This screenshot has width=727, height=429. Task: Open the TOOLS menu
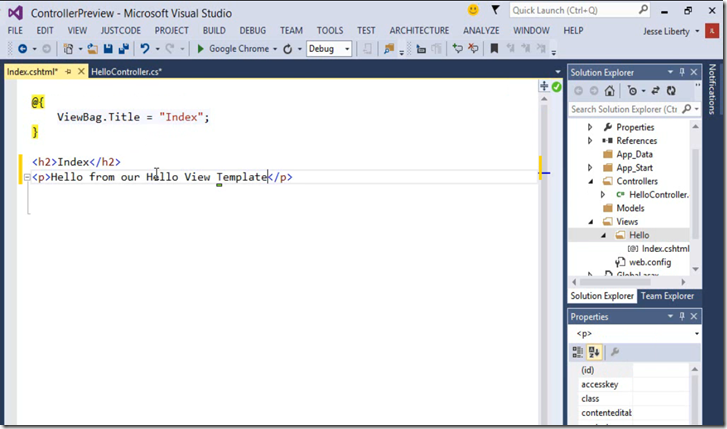(x=330, y=31)
